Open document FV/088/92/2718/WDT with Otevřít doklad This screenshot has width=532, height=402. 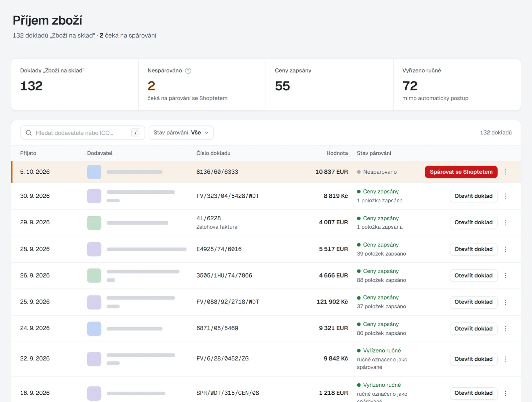pyautogui.click(x=473, y=302)
